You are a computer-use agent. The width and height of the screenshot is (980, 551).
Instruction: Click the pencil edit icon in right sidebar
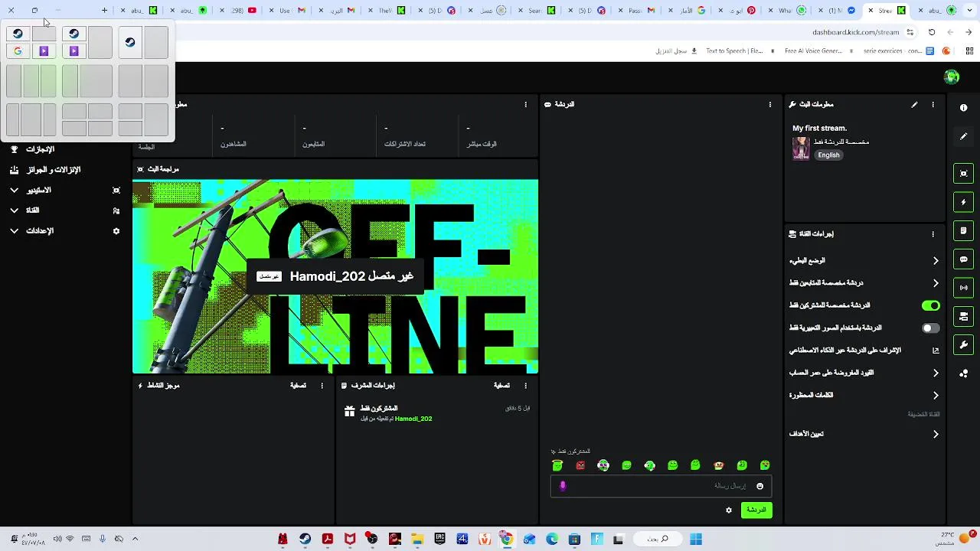(963, 136)
